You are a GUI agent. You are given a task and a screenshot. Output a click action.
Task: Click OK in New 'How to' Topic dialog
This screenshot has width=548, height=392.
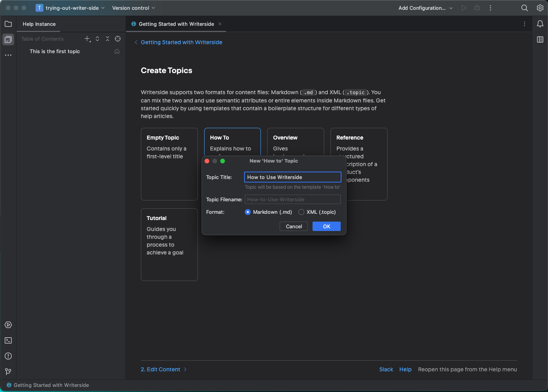tap(327, 226)
